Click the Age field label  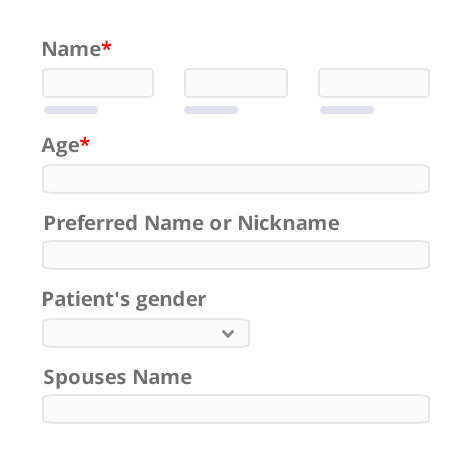pyautogui.click(x=61, y=146)
